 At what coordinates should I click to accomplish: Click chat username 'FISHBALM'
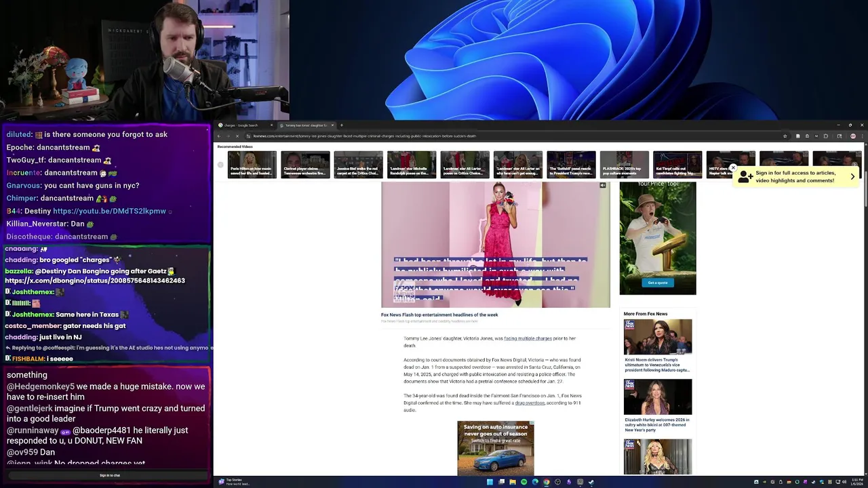(x=28, y=359)
